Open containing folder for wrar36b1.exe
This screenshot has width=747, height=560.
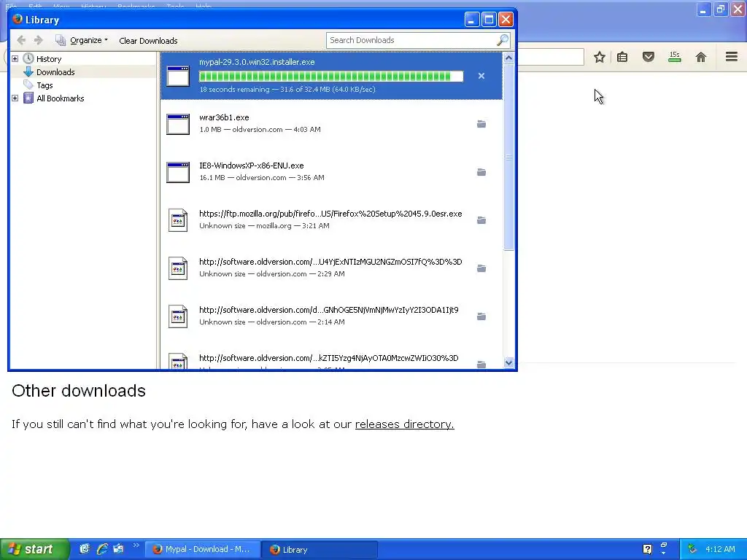[x=481, y=124]
